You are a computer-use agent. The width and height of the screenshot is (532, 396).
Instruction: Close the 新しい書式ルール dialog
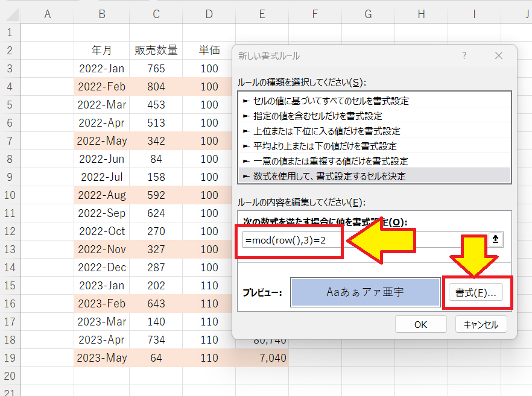pyautogui.click(x=498, y=55)
